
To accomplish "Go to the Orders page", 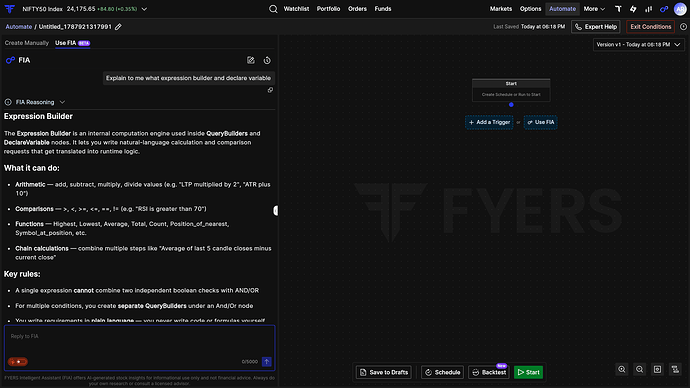I will 357,9.
